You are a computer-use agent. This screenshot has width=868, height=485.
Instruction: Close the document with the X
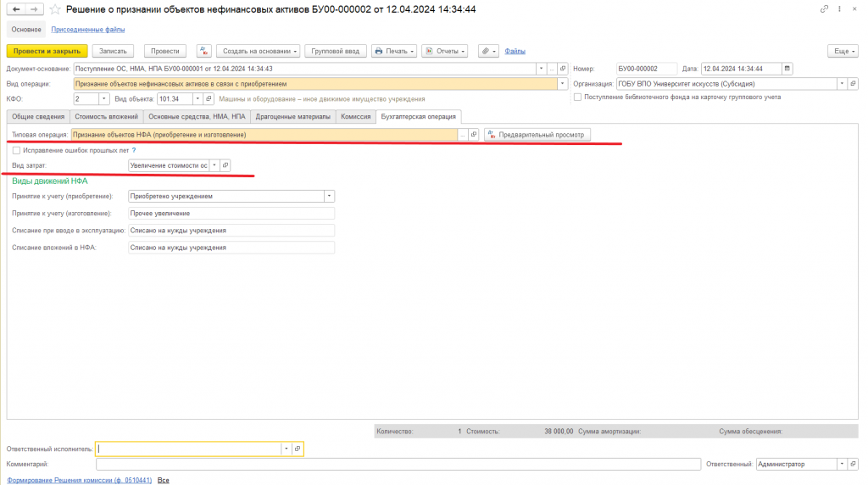(854, 8)
